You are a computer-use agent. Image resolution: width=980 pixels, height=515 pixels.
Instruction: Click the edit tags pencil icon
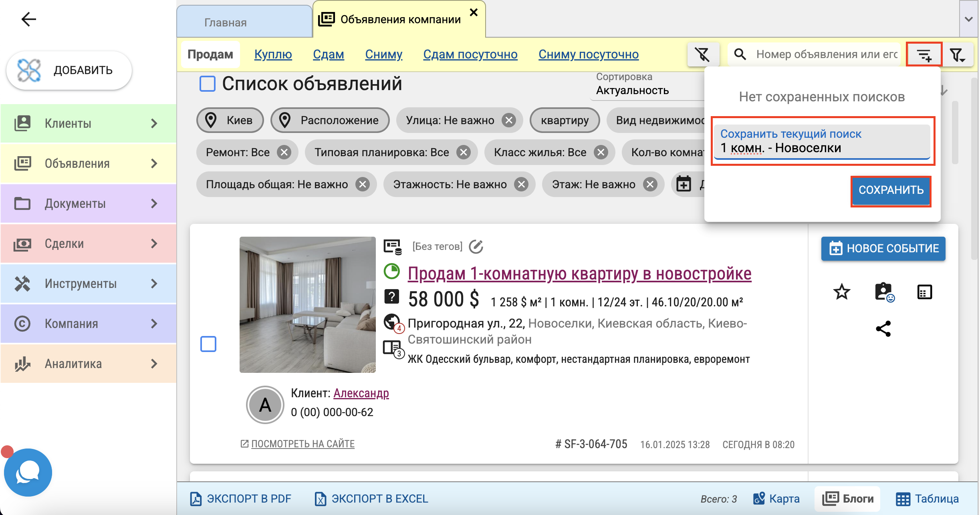pos(476,247)
